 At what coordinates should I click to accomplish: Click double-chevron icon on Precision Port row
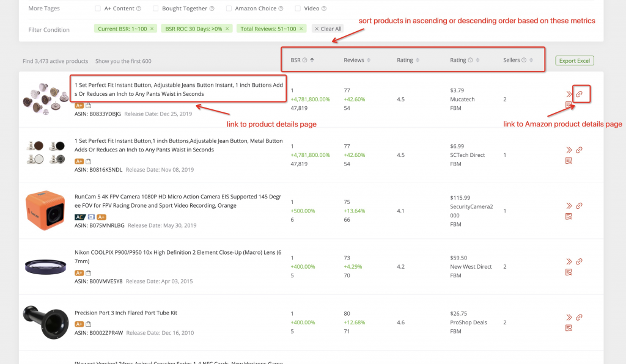pos(569,318)
